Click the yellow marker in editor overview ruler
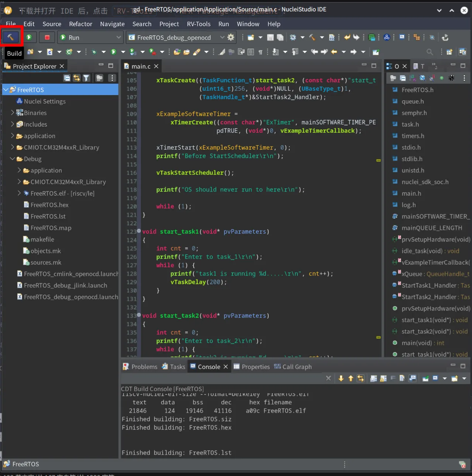 click(378, 160)
